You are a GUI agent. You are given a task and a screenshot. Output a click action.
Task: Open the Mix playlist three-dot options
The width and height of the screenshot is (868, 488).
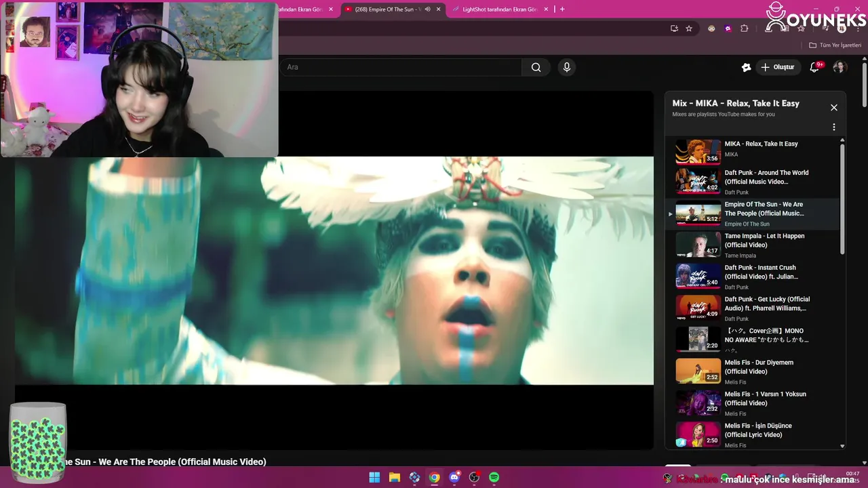pyautogui.click(x=834, y=127)
